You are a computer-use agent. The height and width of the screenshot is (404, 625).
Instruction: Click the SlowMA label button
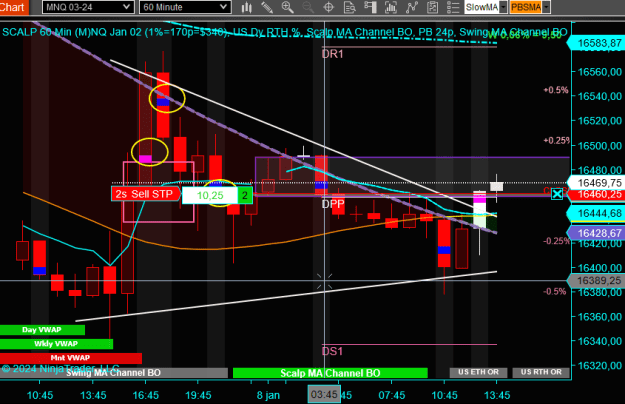point(482,7)
